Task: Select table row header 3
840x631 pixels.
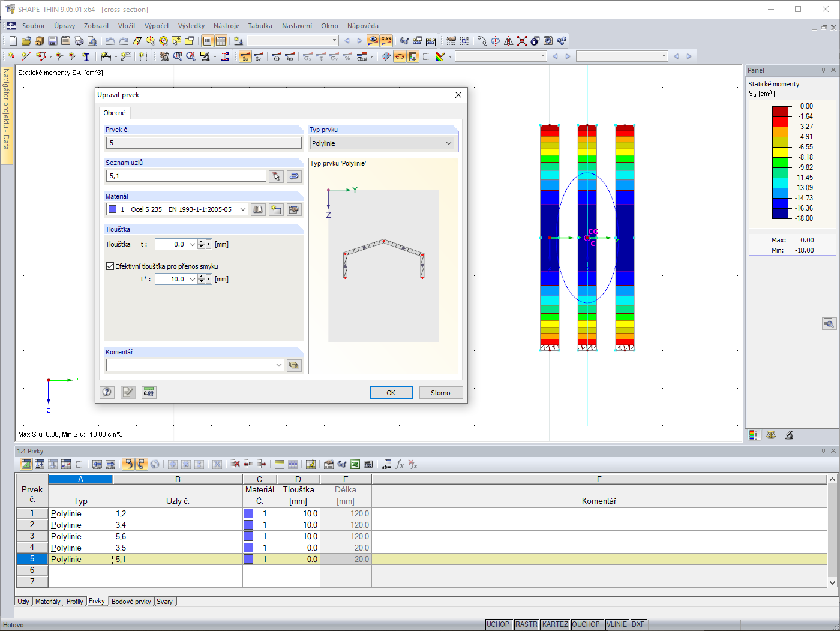Action: (x=32, y=536)
